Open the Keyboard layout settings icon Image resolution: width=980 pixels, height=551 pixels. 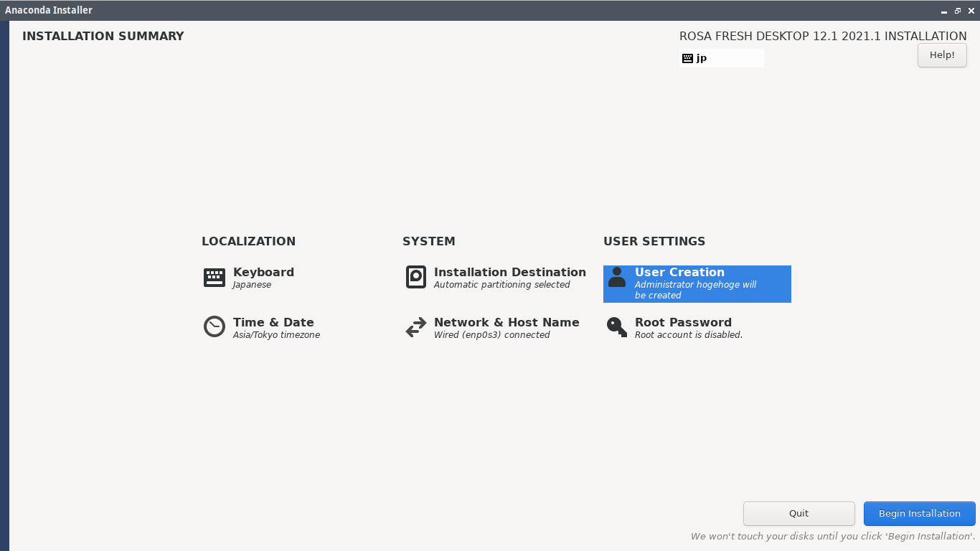pos(214,278)
